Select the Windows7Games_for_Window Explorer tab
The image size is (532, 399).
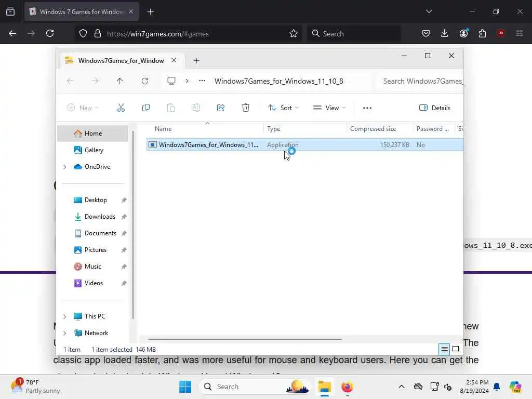tap(121, 60)
